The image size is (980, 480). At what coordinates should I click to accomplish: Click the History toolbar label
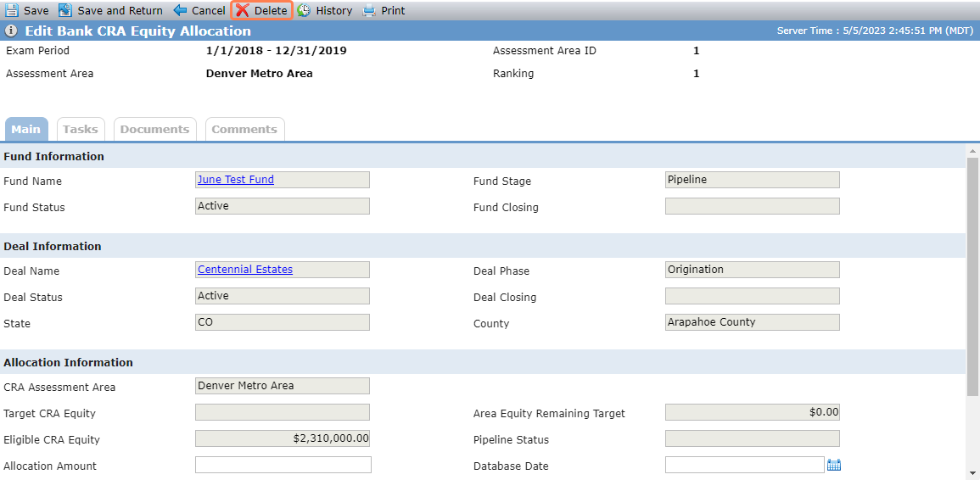333,11
